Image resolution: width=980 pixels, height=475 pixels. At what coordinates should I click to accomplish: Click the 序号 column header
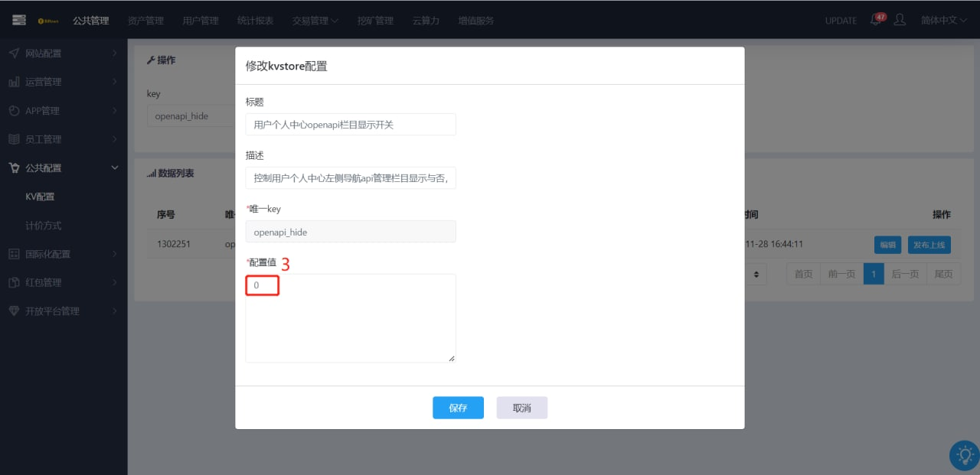[x=166, y=215]
